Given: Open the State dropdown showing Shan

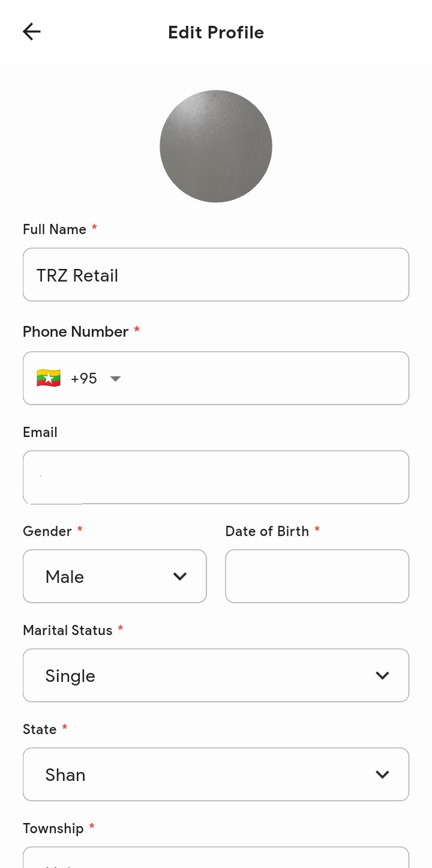Looking at the screenshot, I should [x=215, y=774].
